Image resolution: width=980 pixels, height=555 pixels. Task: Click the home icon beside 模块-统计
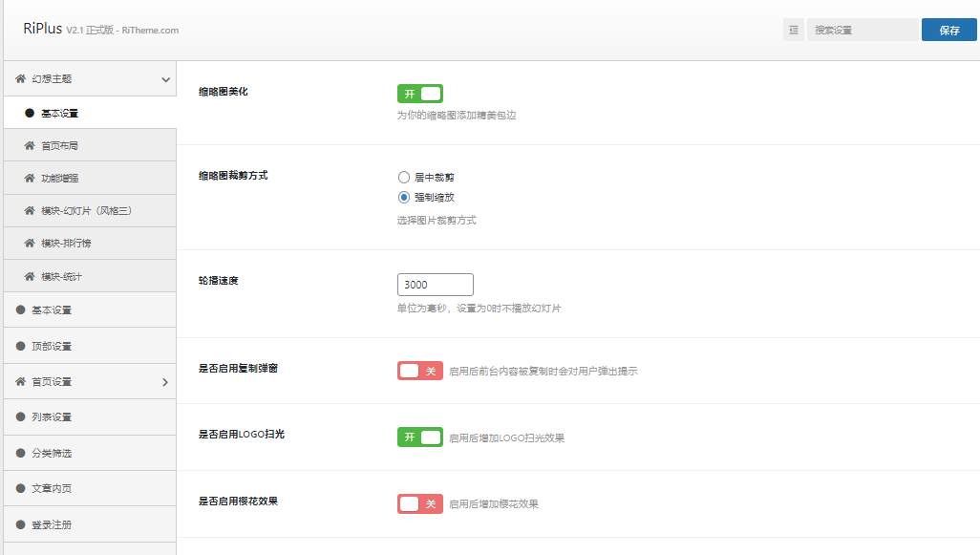pyautogui.click(x=30, y=277)
